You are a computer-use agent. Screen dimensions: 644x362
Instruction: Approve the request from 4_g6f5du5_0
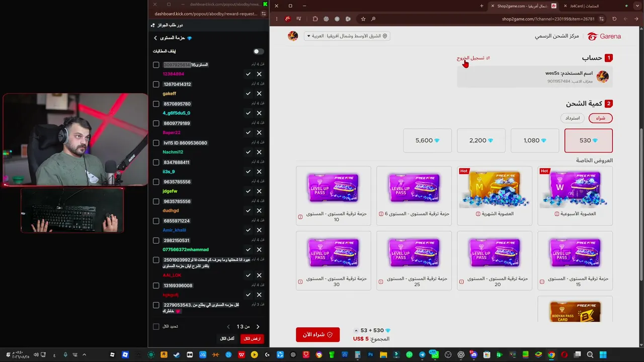click(248, 113)
